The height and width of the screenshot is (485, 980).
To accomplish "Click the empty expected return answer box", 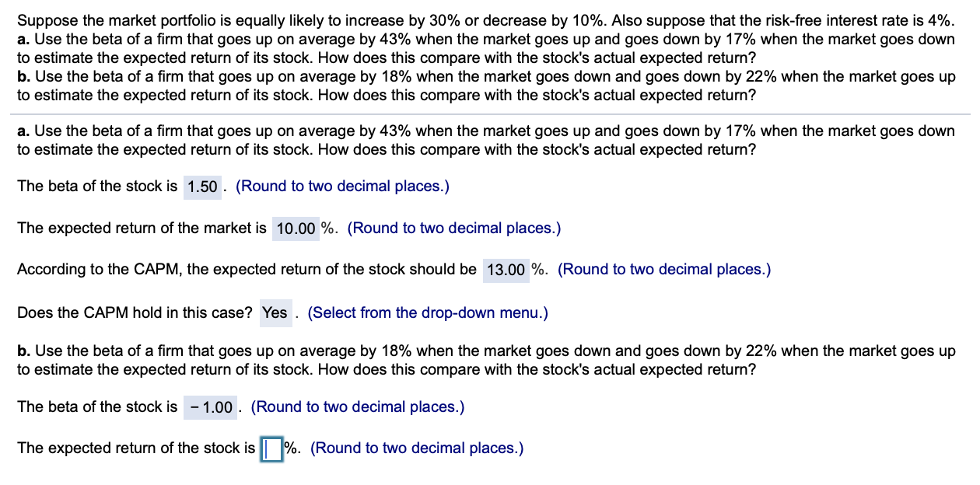I will [271, 448].
